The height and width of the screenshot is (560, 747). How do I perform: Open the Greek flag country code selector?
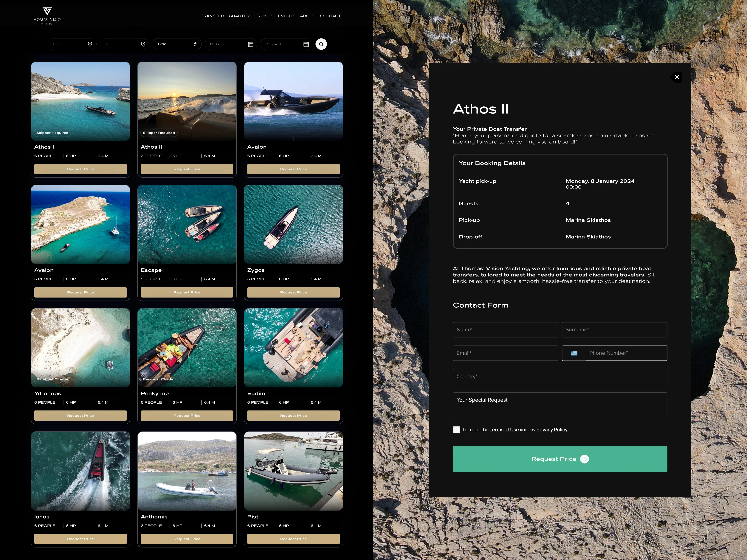(574, 353)
